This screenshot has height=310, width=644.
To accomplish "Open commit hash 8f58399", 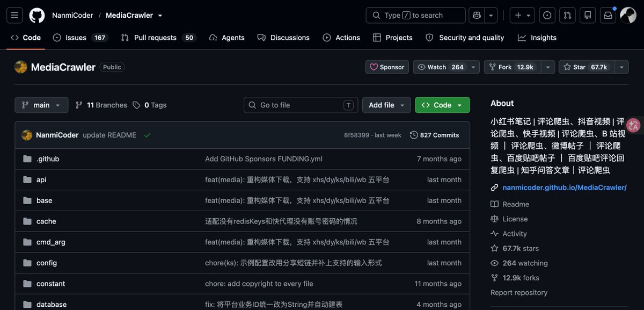I will (x=356, y=135).
